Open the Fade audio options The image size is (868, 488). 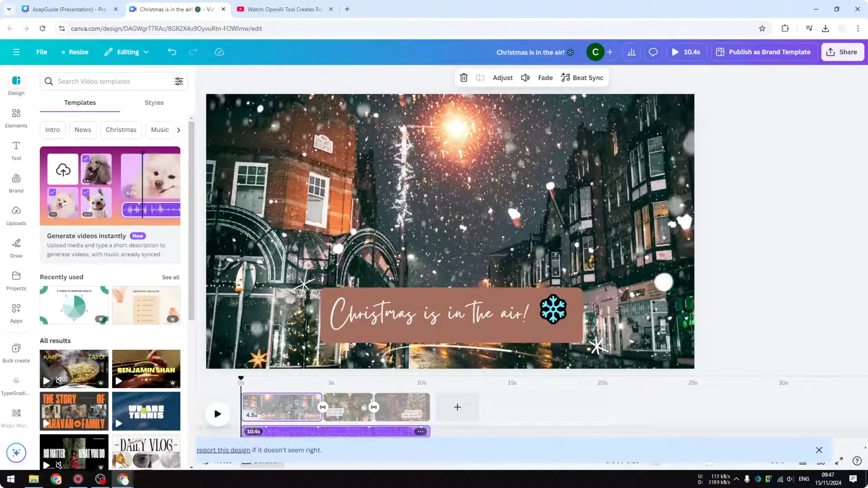(x=545, y=78)
